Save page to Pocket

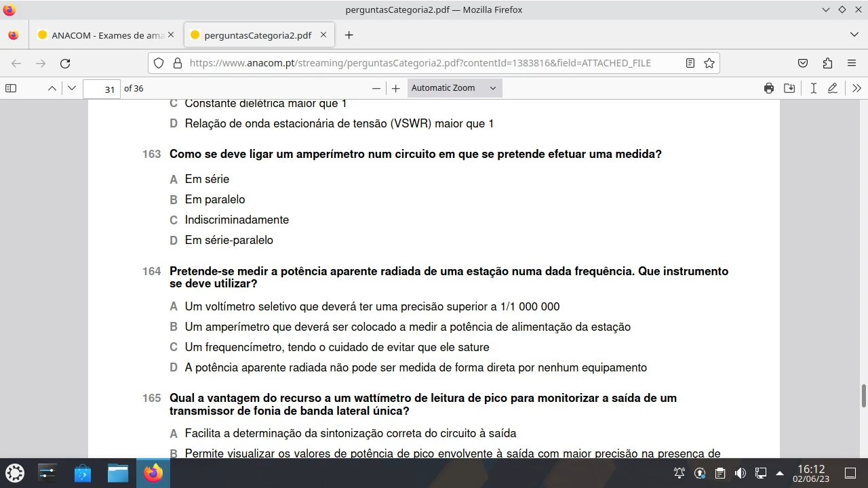point(803,63)
